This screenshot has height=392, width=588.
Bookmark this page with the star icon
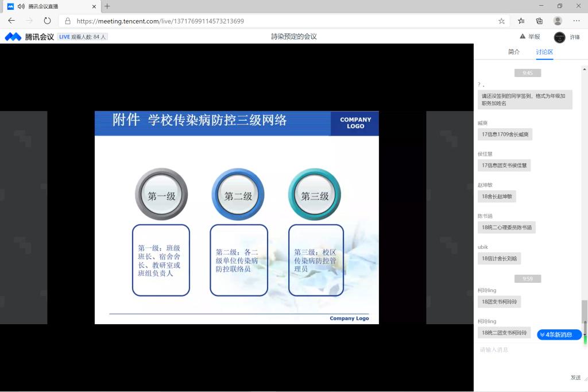point(501,21)
